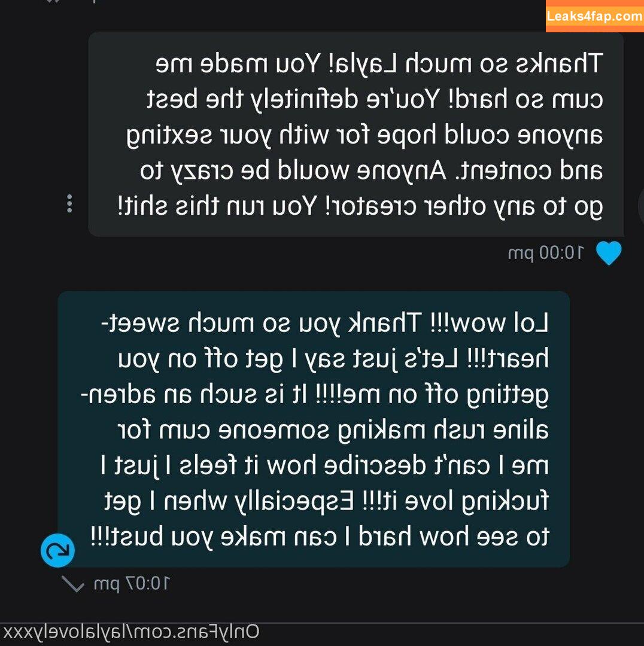Image resolution: width=644 pixels, height=646 pixels.
Task: Open the three-dot message options menu
Action: click(x=69, y=203)
